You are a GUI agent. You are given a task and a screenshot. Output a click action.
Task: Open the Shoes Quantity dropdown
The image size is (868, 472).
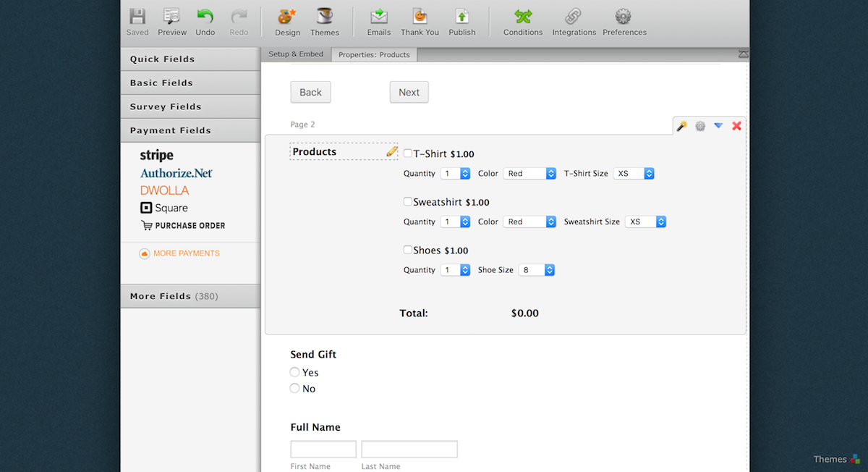coord(455,270)
